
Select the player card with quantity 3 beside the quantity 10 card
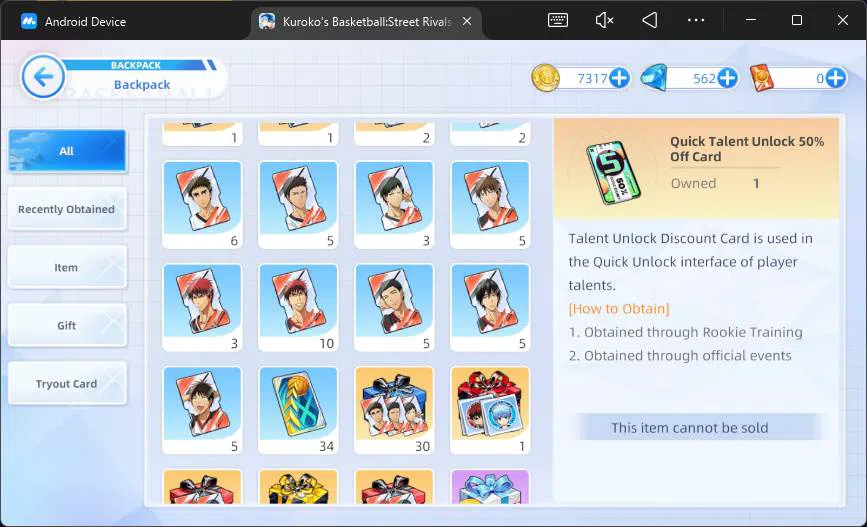coord(202,307)
